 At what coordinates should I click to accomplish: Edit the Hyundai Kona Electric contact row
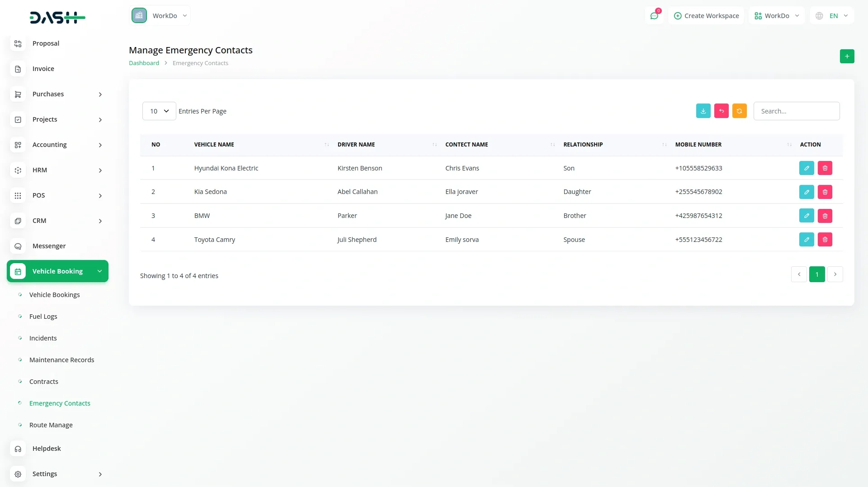point(806,168)
